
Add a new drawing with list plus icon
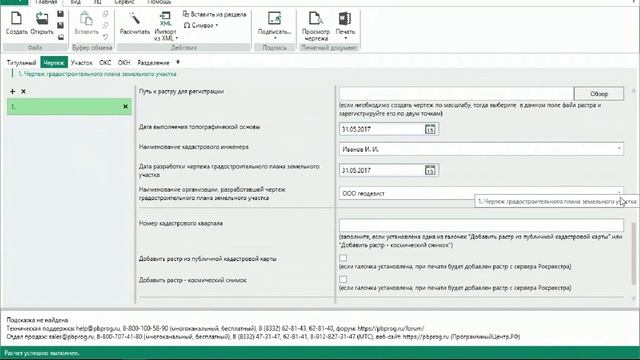[12, 91]
